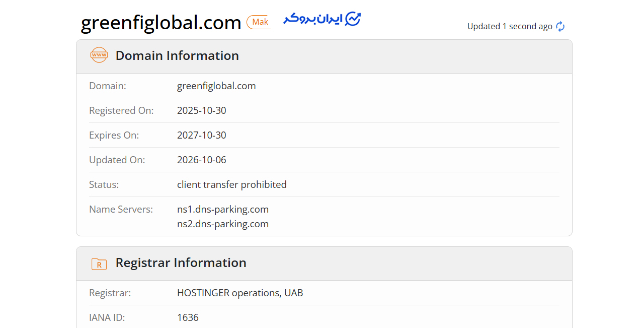The width and height of the screenshot is (644, 328).
Task: Select name server ns2.dns-parking.com
Action: pos(223,224)
